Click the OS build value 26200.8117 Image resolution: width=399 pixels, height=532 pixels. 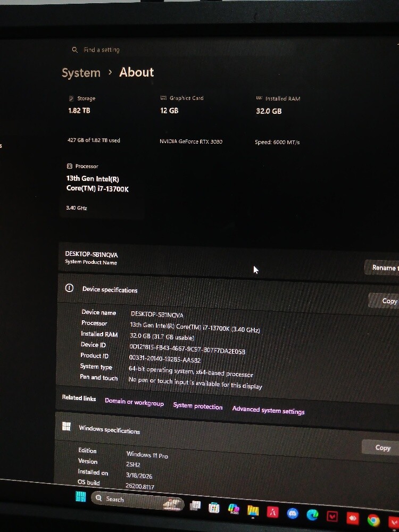point(140,486)
